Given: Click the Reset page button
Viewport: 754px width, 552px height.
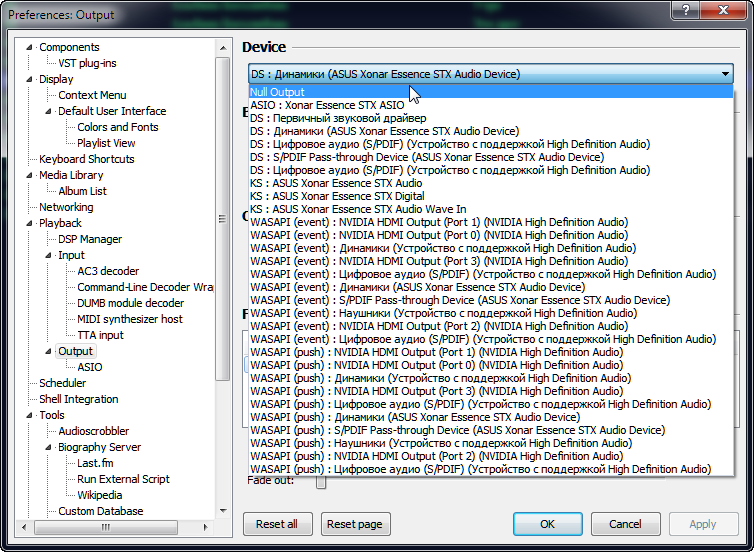Looking at the screenshot, I should pos(355,524).
